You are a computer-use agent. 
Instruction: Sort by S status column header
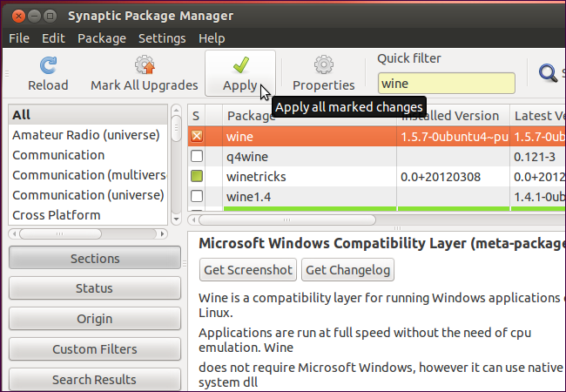pos(196,116)
